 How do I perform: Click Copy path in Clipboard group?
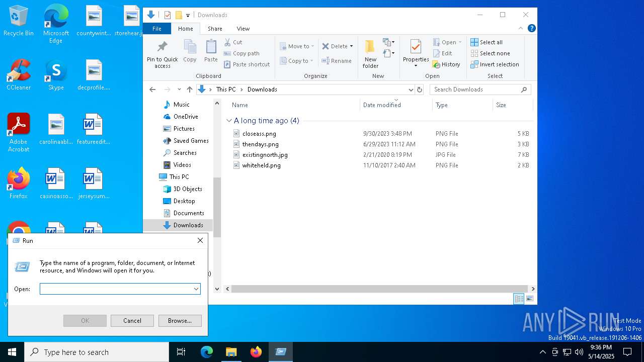[x=242, y=53]
